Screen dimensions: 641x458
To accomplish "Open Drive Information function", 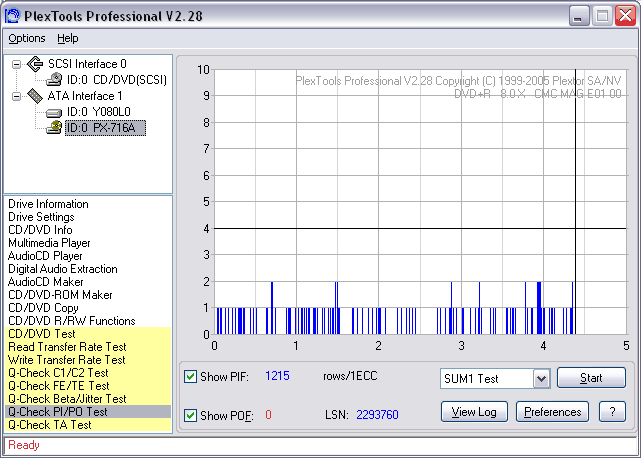I will pyautogui.click(x=48, y=204).
